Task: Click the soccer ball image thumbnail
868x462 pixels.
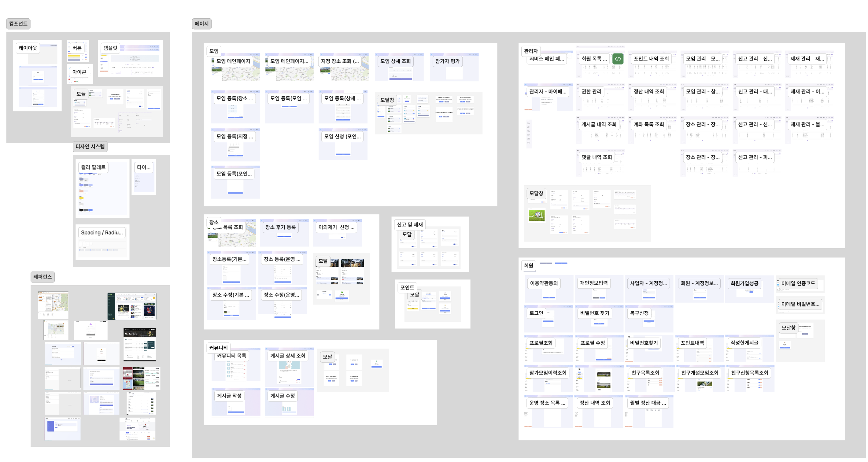Action: click(x=537, y=215)
